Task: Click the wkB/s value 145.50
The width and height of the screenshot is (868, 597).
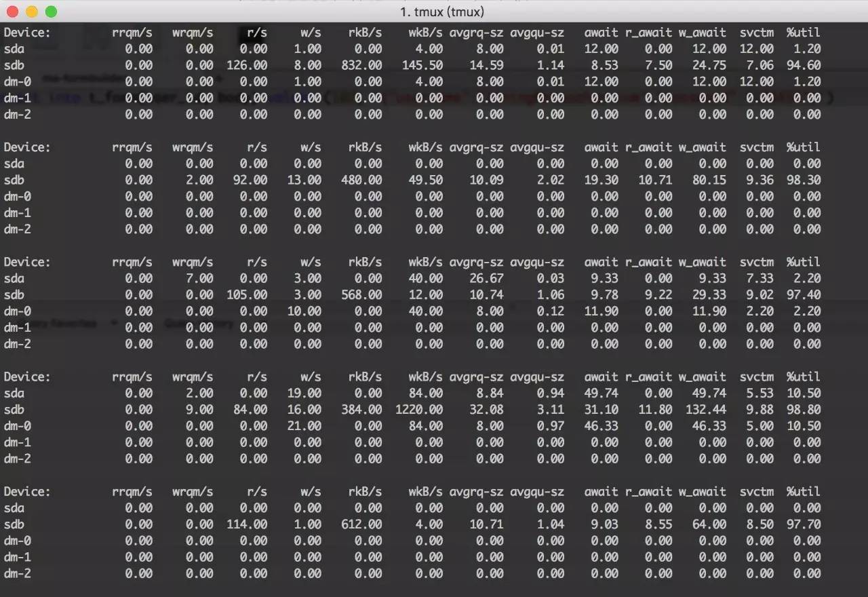Action: [x=422, y=65]
